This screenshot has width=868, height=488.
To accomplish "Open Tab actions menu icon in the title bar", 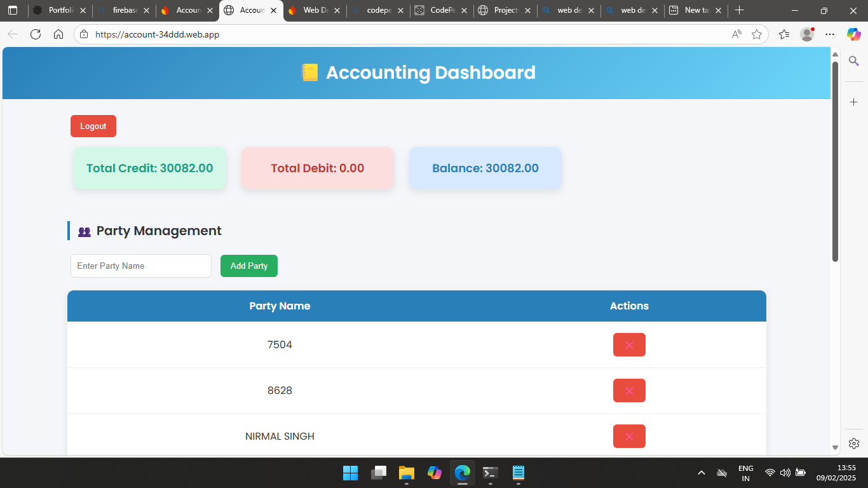I will (13, 10).
